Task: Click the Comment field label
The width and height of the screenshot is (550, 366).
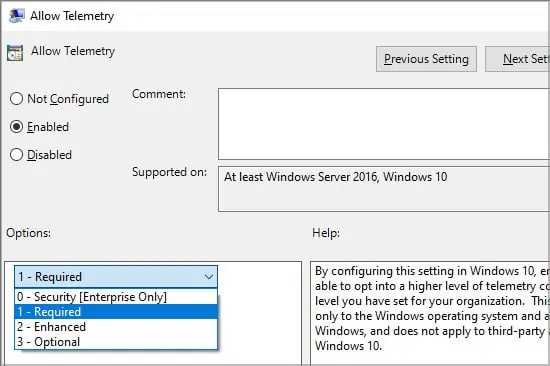Action: (159, 94)
